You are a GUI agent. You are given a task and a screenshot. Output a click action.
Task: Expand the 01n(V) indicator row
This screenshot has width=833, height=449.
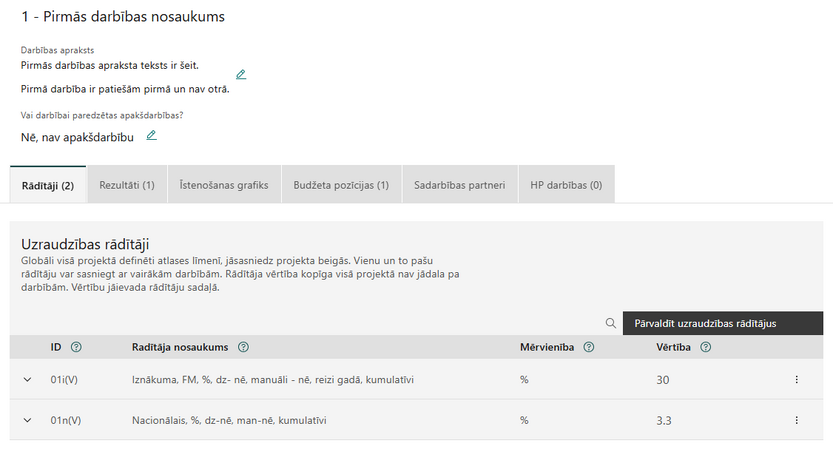28,420
